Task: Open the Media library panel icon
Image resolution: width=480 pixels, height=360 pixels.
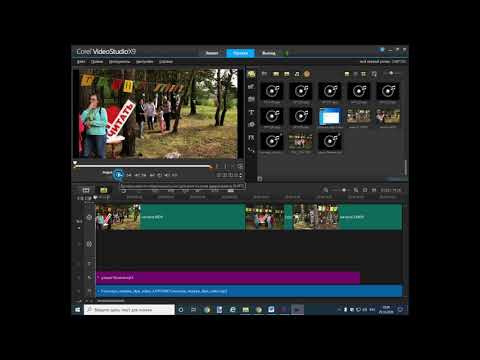Action: [252, 74]
